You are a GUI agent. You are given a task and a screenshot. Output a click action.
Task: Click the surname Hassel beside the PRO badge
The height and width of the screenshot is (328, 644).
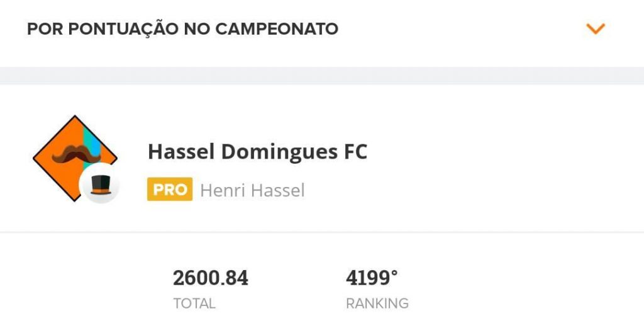[279, 190]
